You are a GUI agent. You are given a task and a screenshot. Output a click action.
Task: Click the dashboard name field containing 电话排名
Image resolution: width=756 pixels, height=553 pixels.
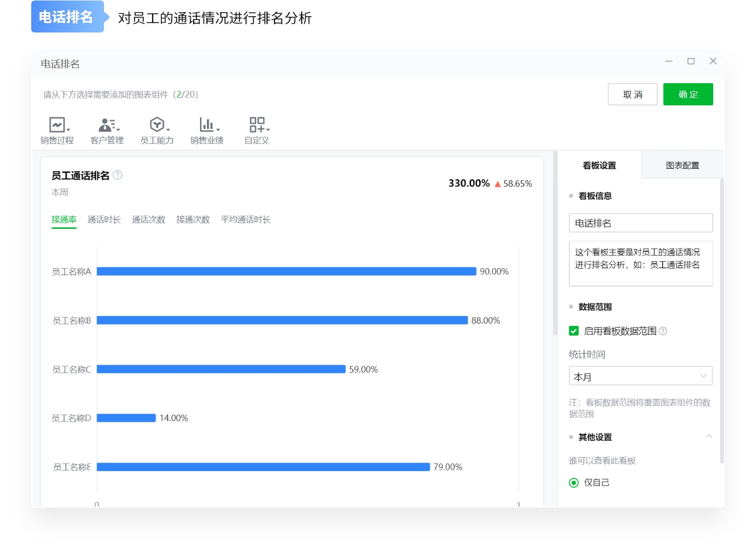pyautogui.click(x=640, y=223)
